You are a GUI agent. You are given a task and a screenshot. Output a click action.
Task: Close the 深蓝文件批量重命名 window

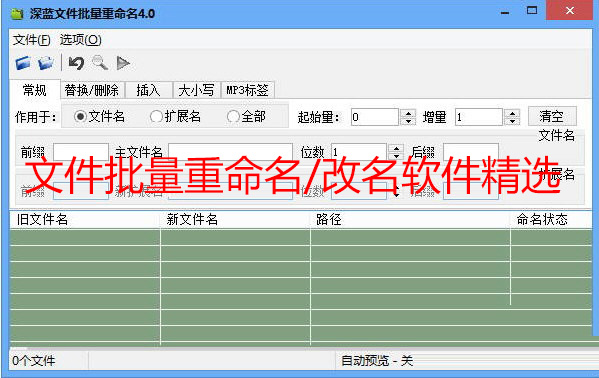570,11
